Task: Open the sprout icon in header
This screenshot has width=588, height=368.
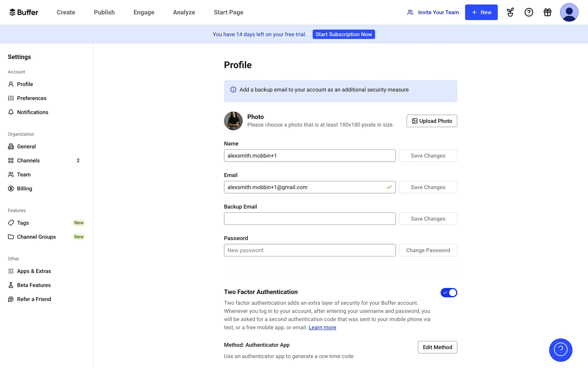Action: pos(510,12)
